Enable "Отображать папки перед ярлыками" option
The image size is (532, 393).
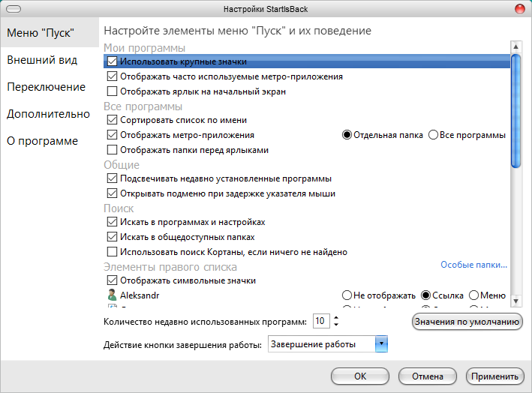[113, 150]
